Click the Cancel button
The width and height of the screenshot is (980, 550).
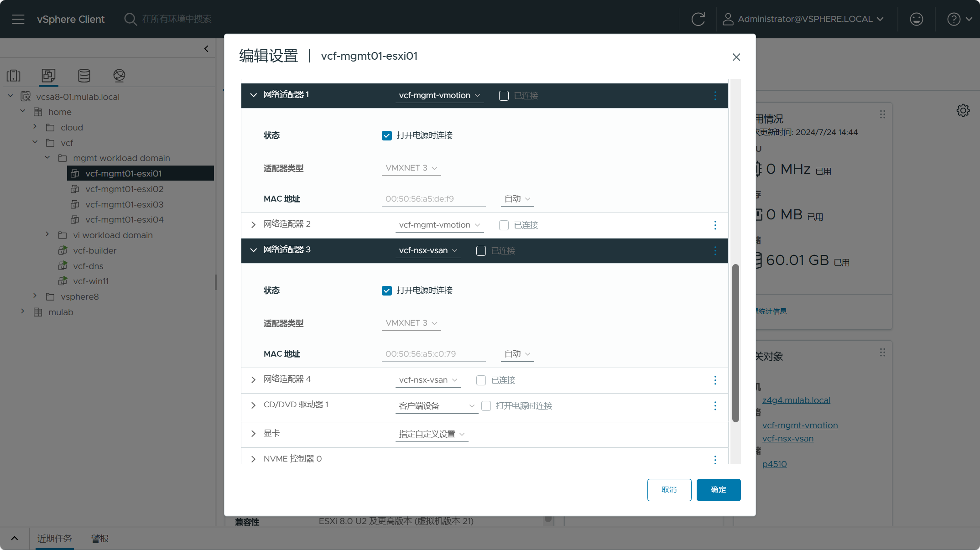669,490
